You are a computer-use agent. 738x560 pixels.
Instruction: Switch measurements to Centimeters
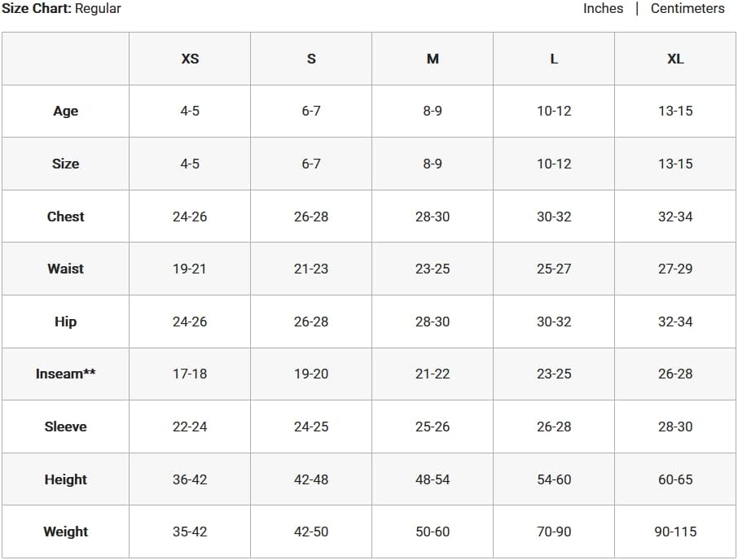click(687, 9)
